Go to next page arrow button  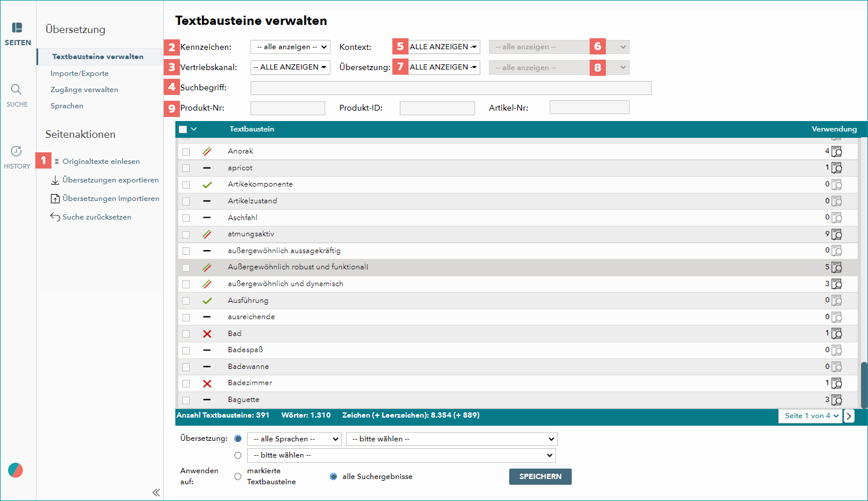(x=849, y=416)
